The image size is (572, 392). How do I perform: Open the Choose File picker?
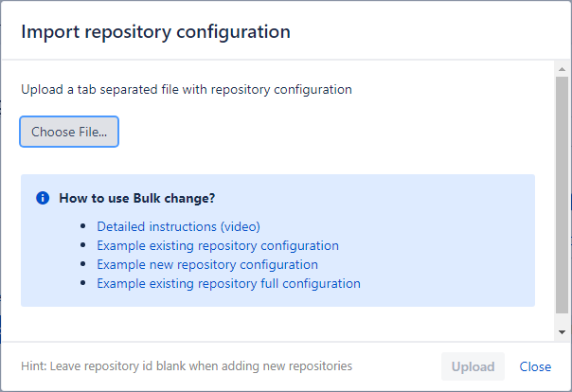tap(69, 132)
